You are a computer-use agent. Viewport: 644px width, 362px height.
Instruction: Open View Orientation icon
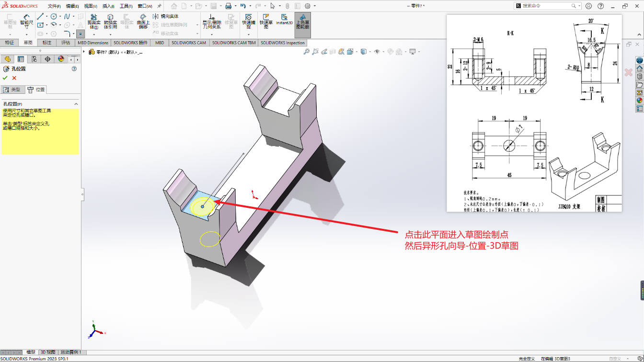click(x=351, y=52)
